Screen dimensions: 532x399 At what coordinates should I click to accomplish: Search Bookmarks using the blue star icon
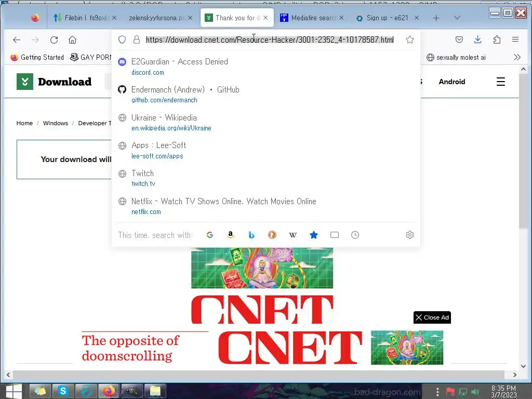pyautogui.click(x=313, y=235)
